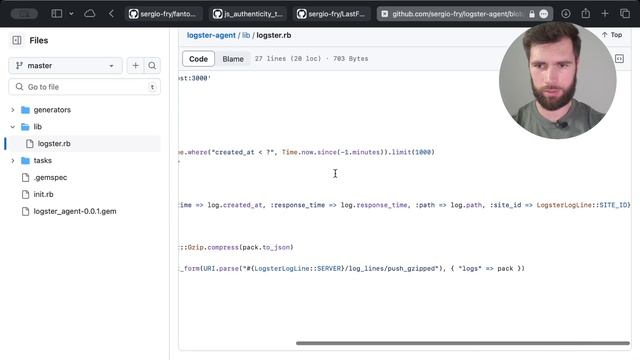The height and width of the screenshot is (360, 640).
Task: Jump to Top of the file
Action: pos(611,35)
